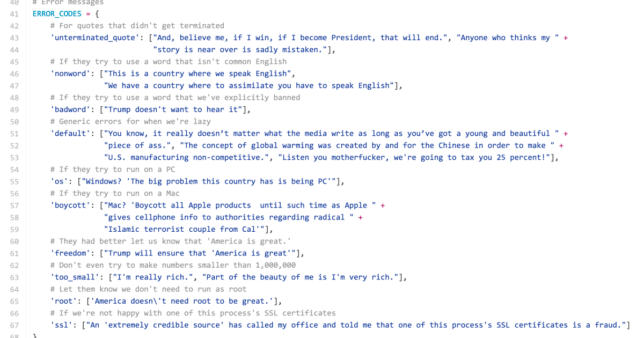The image size is (644, 338).
Task: Click line number 57
Action: [14, 205]
